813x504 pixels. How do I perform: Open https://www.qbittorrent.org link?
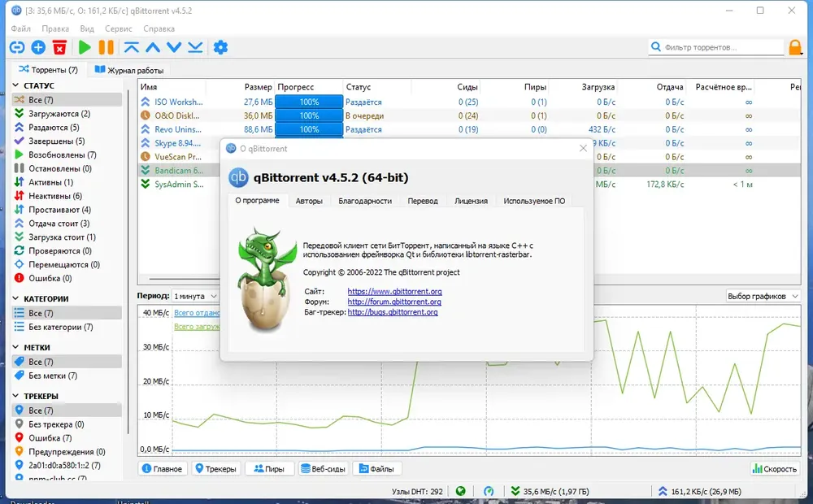394,291
